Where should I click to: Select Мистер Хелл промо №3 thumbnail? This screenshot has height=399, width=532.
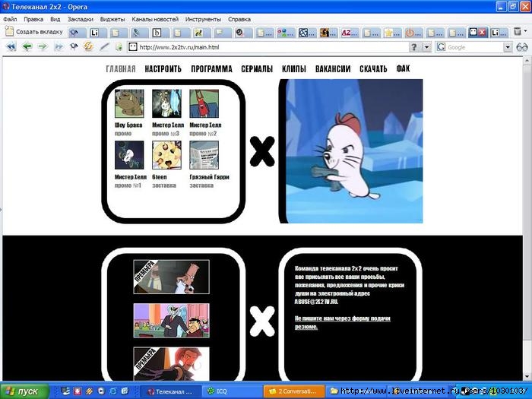click(166, 103)
